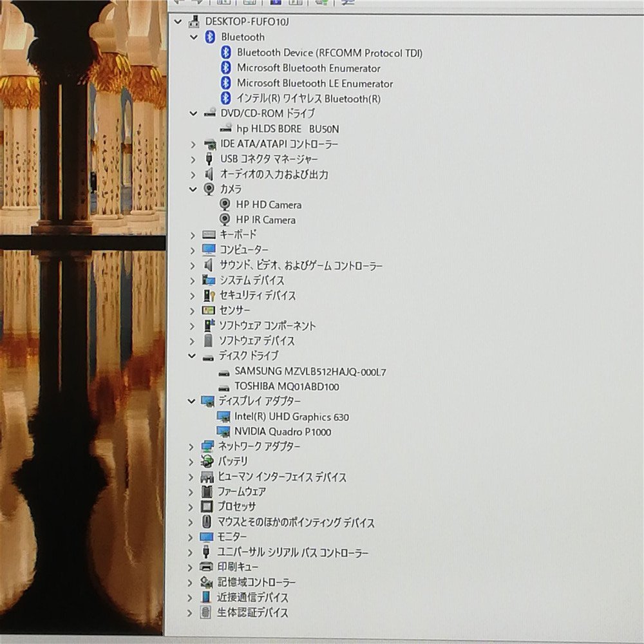Image resolution: width=644 pixels, height=644 pixels.
Task: Expand the キーボード category
Action: pos(193,235)
